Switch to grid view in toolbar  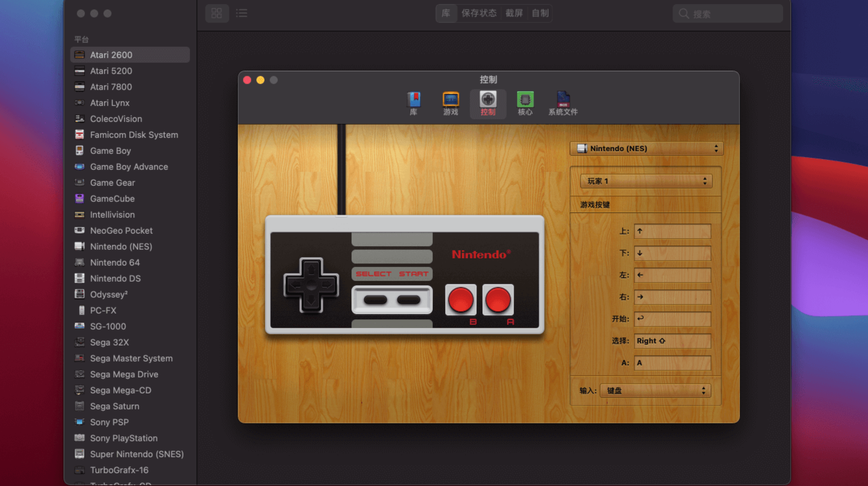coord(217,13)
